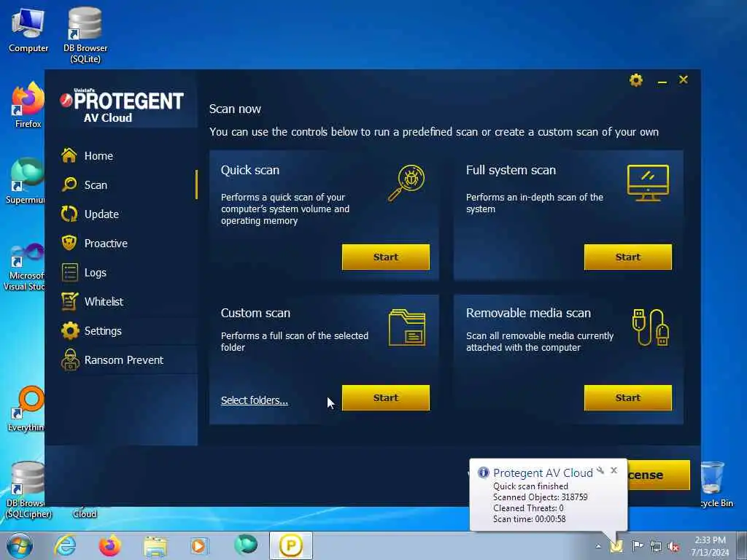Open the Windows Start menu
Screen dimensions: 747x560
20,545
